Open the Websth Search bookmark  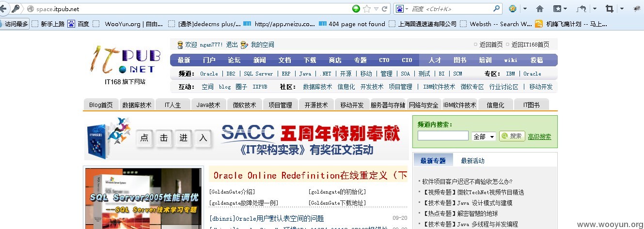496,24
